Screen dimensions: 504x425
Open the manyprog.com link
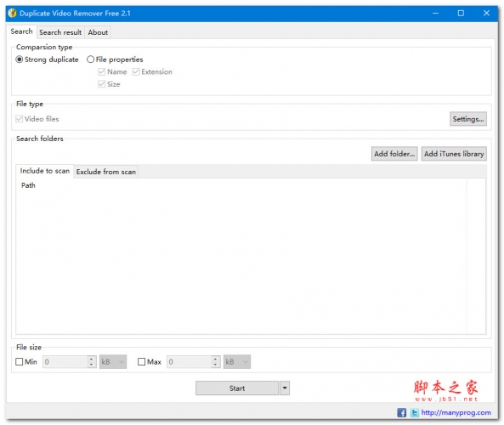click(456, 412)
